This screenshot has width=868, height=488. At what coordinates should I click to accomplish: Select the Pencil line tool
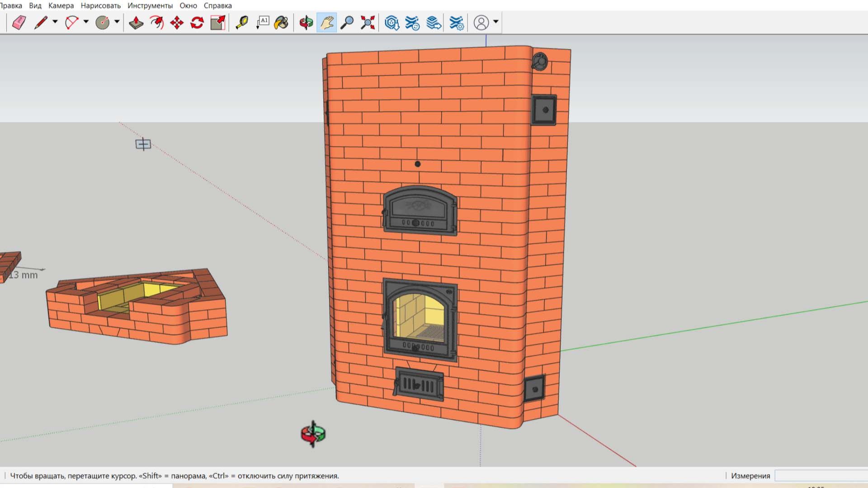click(x=41, y=22)
